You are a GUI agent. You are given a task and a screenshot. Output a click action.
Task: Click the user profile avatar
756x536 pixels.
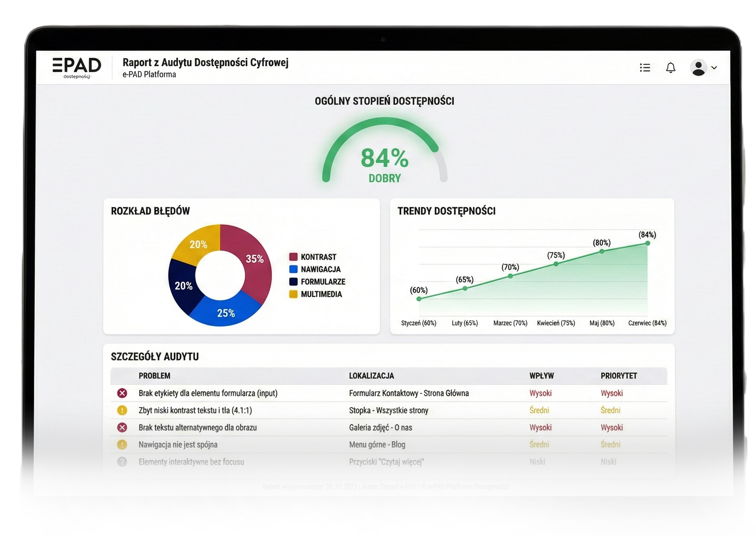click(x=698, y=68)
